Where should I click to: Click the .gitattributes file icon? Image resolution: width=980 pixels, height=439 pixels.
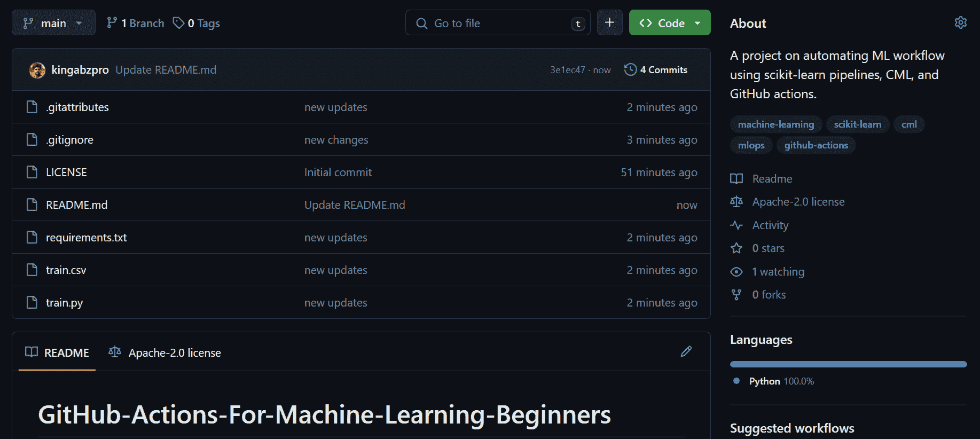coord(32,107)
